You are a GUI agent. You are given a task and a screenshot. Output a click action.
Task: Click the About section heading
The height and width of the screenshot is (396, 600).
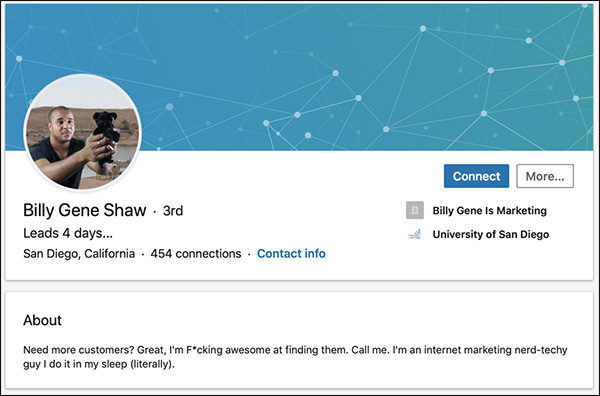click(42, 320)
